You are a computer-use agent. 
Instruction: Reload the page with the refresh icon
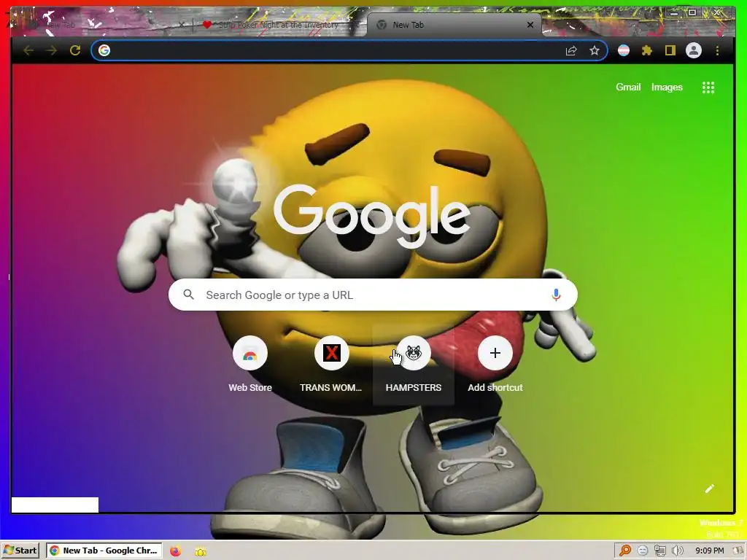coord(75,50)
